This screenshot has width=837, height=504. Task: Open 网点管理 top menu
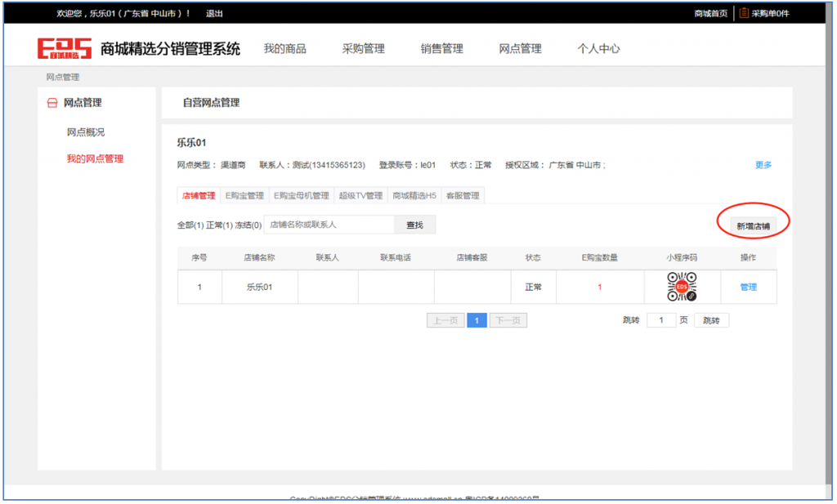[x=521, y=48]
